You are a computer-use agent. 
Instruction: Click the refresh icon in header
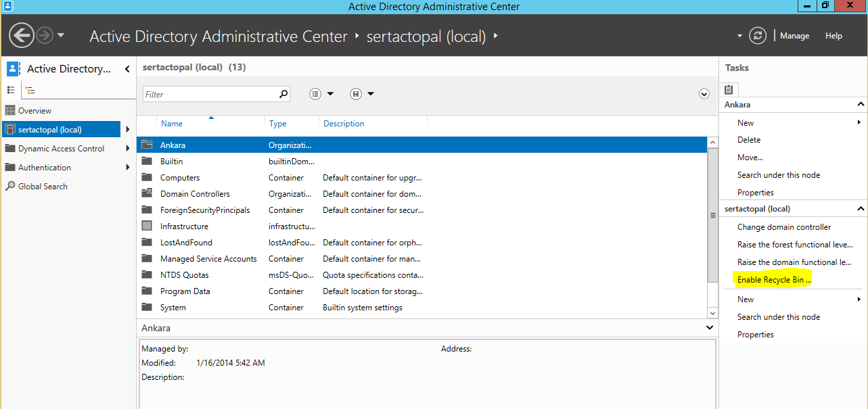click(758, 36)
